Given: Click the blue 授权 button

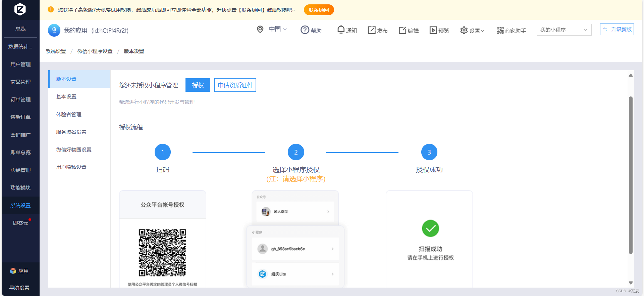Looking at the screenshot, I should (198, 85).
